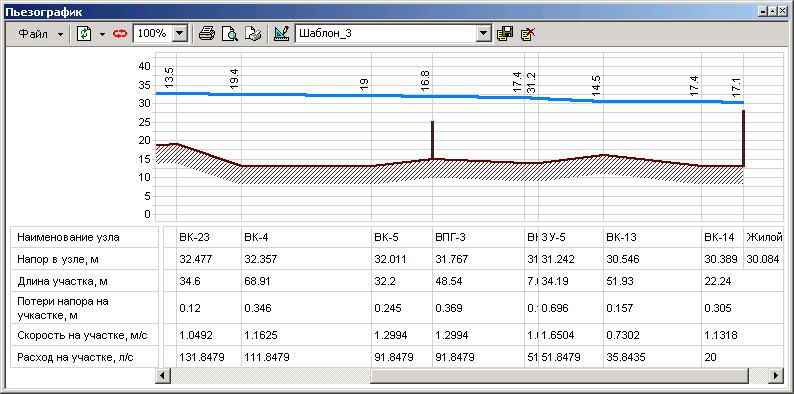Save template with the floppy disk icon

pyautogui.click(x=505, y=34)
